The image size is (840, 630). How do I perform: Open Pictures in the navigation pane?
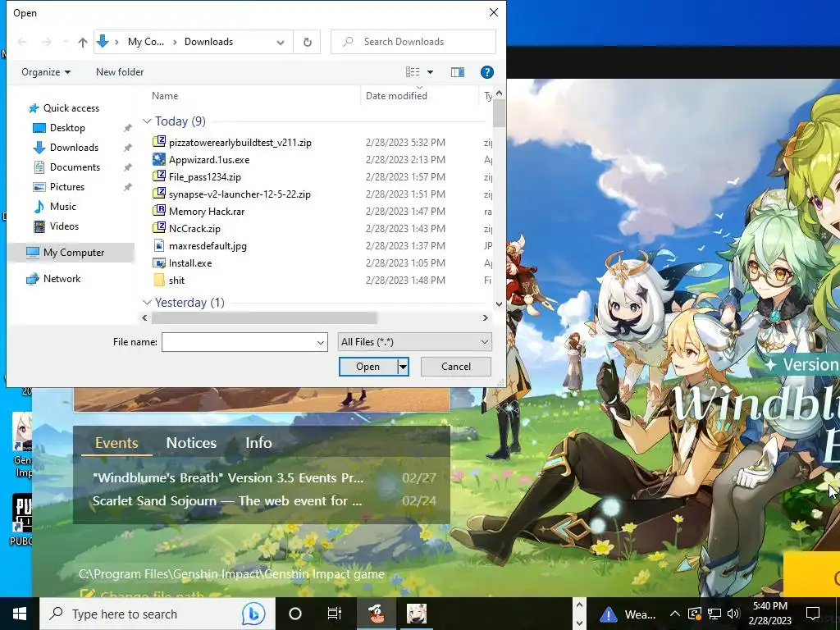point(67,187)
